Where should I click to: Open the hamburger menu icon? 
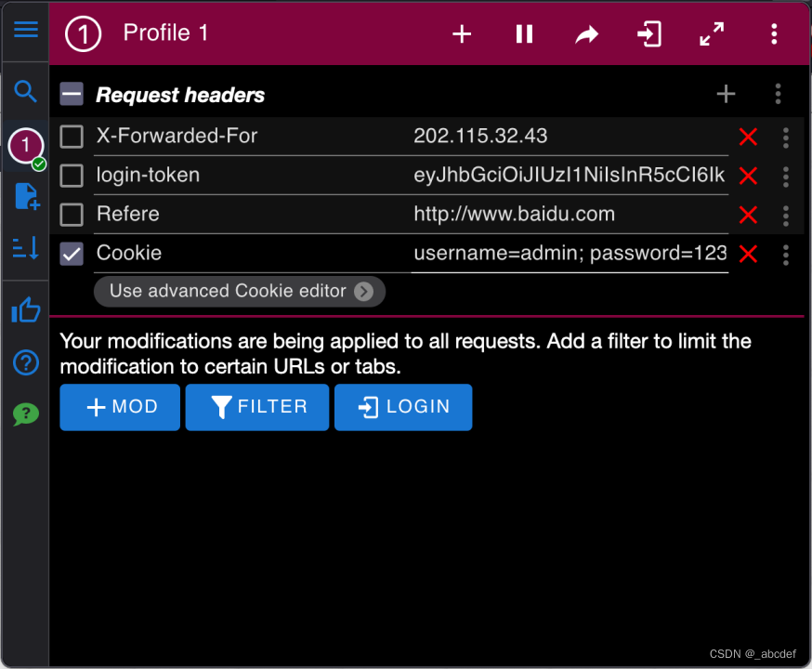pyautogui.click(x=25, y=30)
